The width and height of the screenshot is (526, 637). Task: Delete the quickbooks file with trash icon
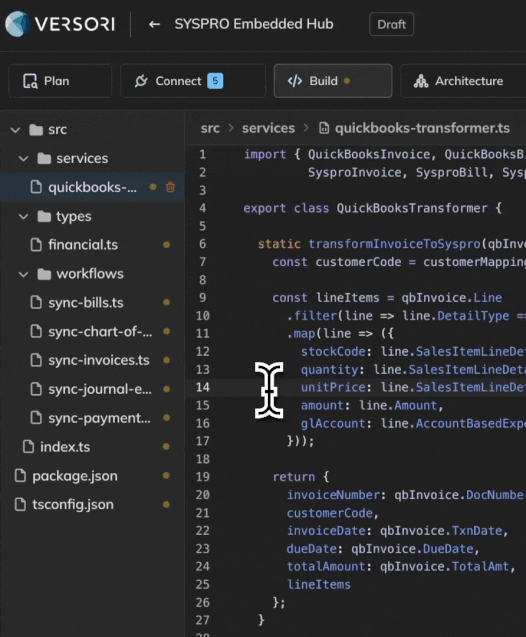(x=171, y=187)
